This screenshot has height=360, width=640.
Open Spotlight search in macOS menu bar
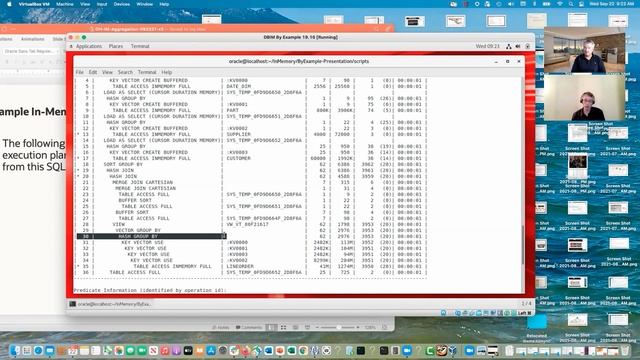571,4
